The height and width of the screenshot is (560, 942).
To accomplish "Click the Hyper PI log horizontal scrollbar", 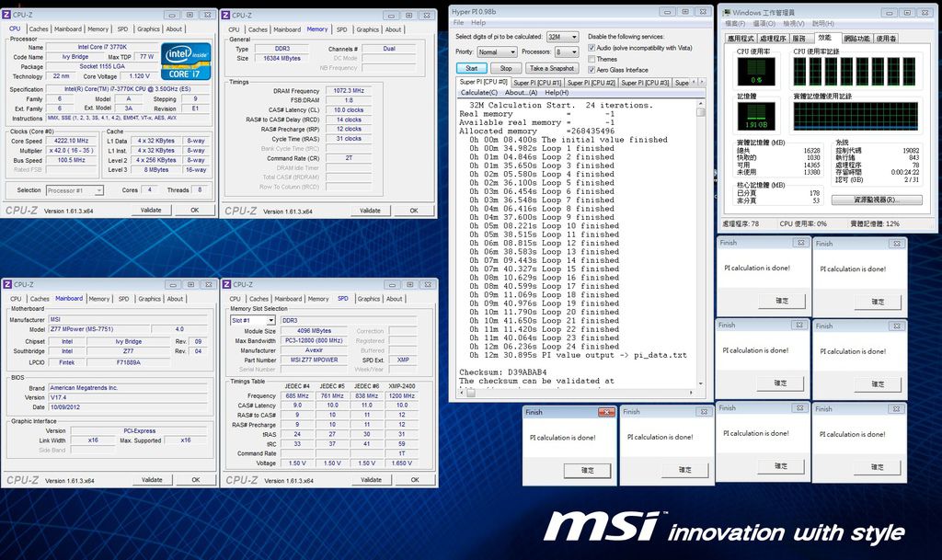I will coord(576,394).
